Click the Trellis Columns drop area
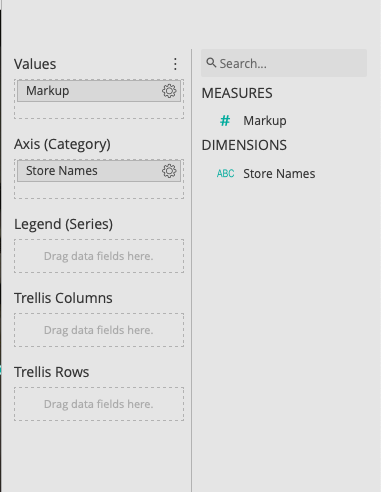This screenshot has height=492, width=381. tap(99, 330)
